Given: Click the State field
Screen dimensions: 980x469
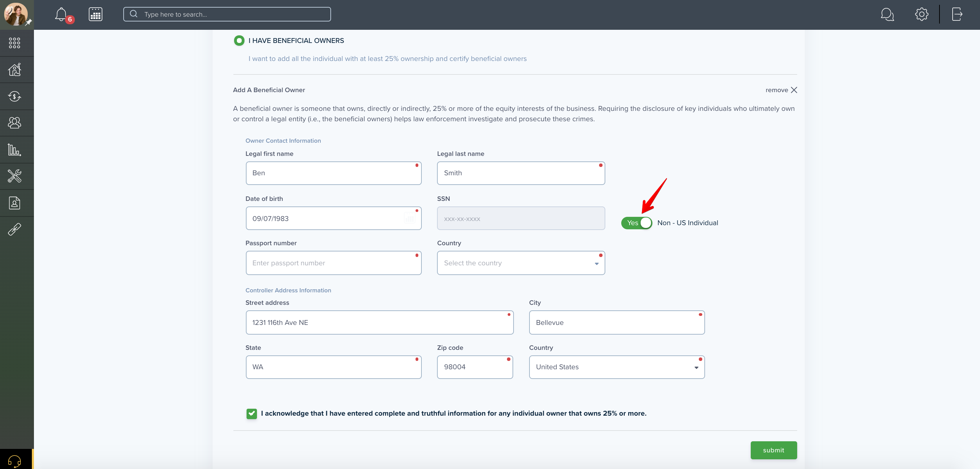Looking at the screenshot, I should click(333, 367).
